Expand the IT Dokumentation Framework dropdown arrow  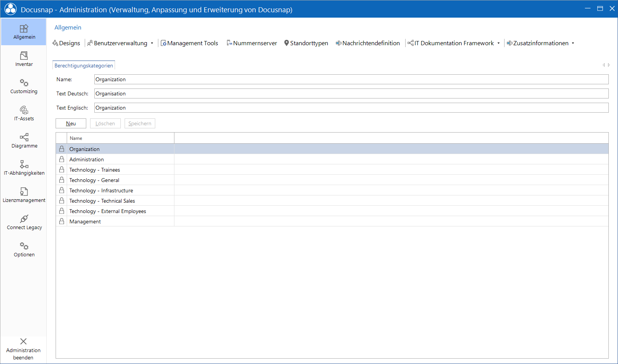[x=498, y=43]
